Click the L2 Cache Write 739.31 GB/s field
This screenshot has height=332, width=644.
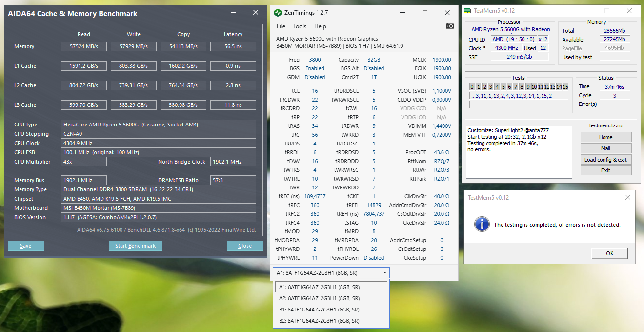pos(134,85)
